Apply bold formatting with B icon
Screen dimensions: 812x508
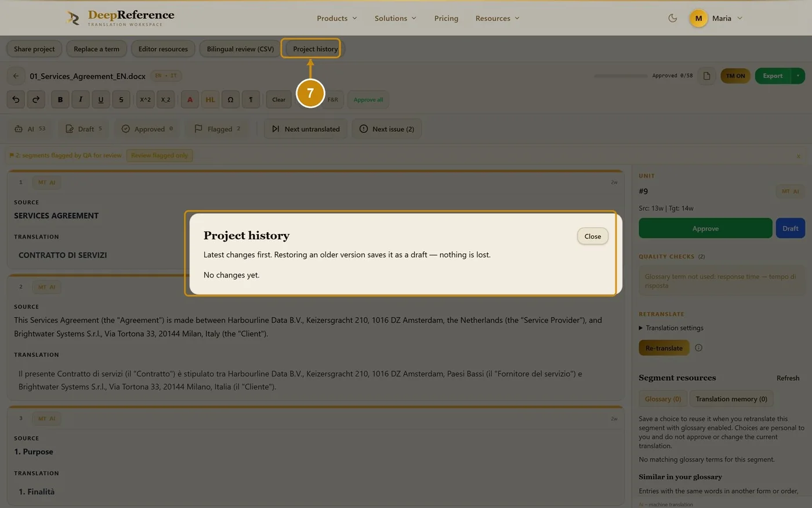pos(60,99)
